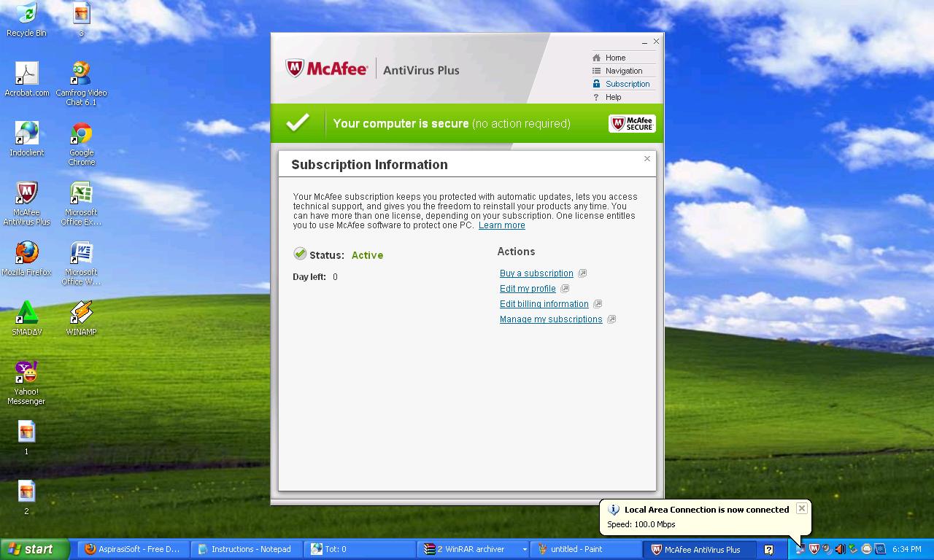Image resolution: width=934 pixels, height=560 pixels.
Task: Open the Navigation menu item
Action: point(624,71)
